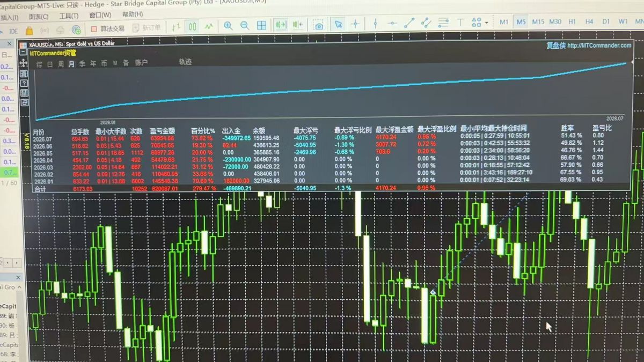The width and height of the screenshot is (644, 362).
Task: Select the H1 timeframe
Action: [572, 21]
